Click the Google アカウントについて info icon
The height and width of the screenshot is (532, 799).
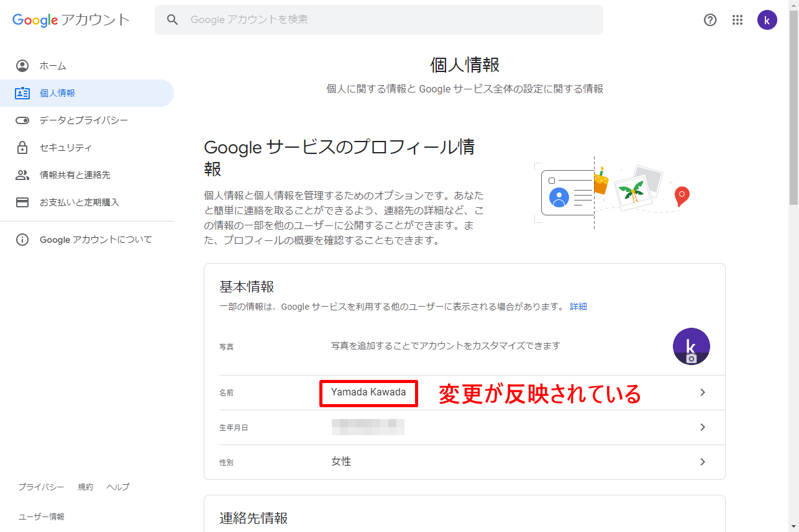(22, 240)
